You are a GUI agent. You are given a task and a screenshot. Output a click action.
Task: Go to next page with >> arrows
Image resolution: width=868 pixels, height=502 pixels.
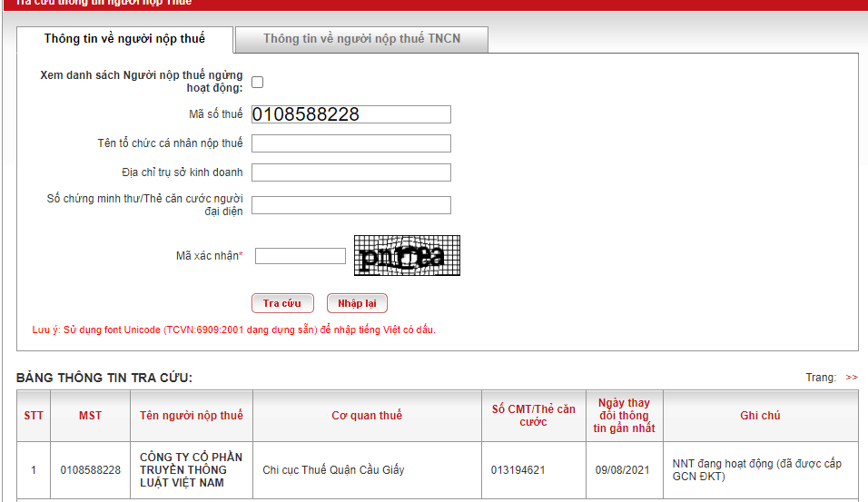click(x=852, y=378)
